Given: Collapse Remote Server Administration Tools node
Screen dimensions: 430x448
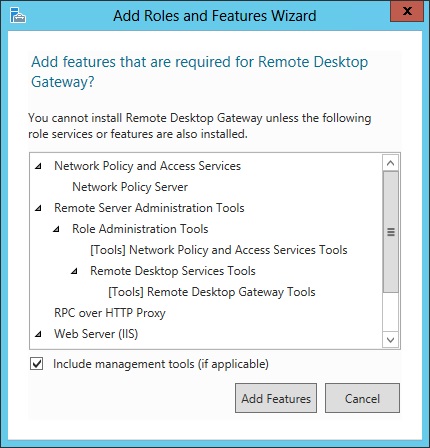Looking at the screenshot, I should pos(39,208).
